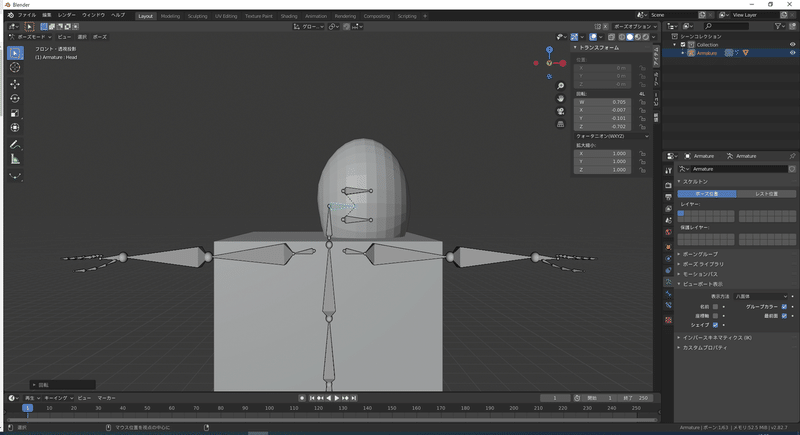This screenshot has height=435, width=800.
Task: Select solid viewport shading mode
Action: click(x=630, y=37)
